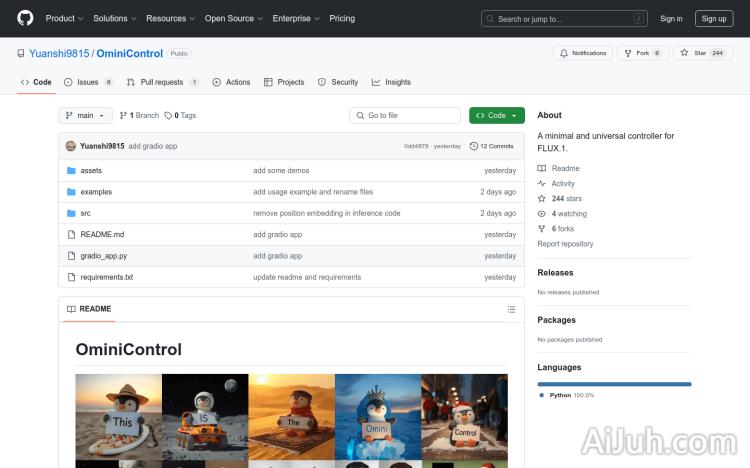Click the Python language progress bar
The width and height of the screenshot is (750, 468).
coord(614,384)
